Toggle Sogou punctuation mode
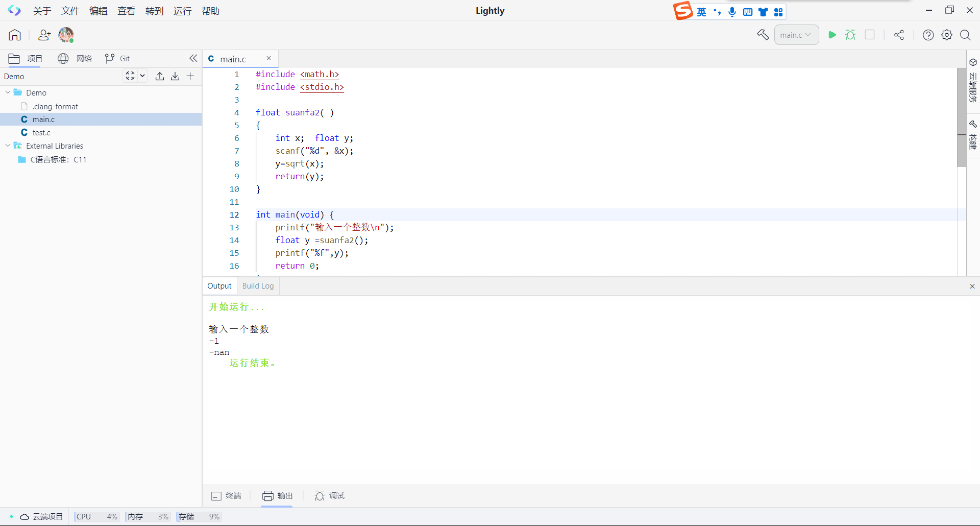This screenshot has height=526, width=980. (717, 12)
